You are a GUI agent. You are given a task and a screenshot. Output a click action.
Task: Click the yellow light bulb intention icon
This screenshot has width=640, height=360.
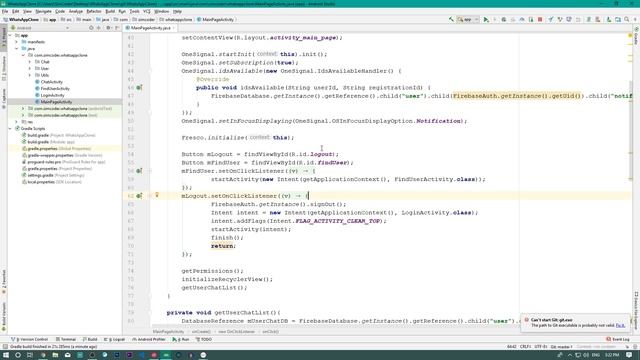[x=157, y=195]
